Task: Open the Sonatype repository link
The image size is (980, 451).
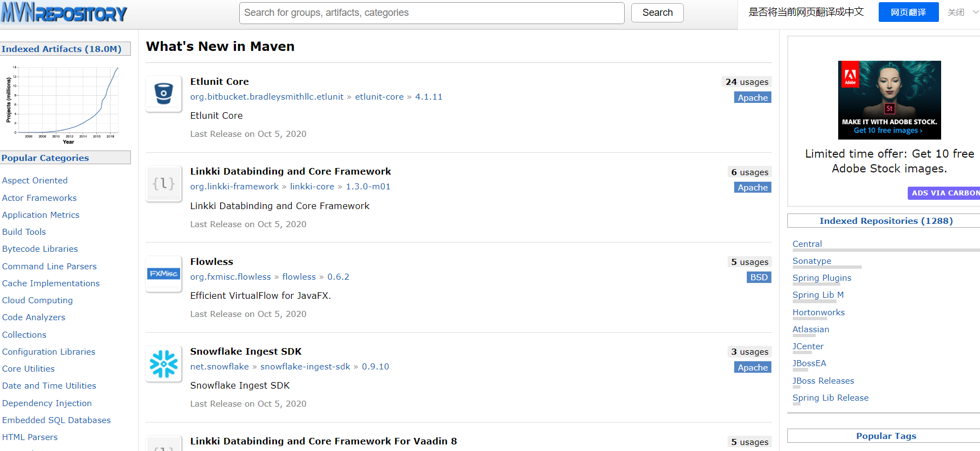Action: click(x=812, y=261)
